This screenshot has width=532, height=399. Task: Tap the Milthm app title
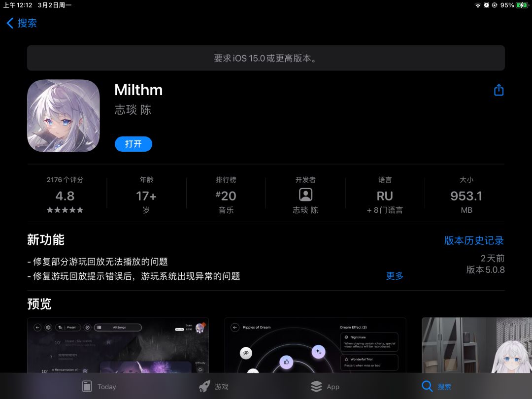tap(138, 90)
